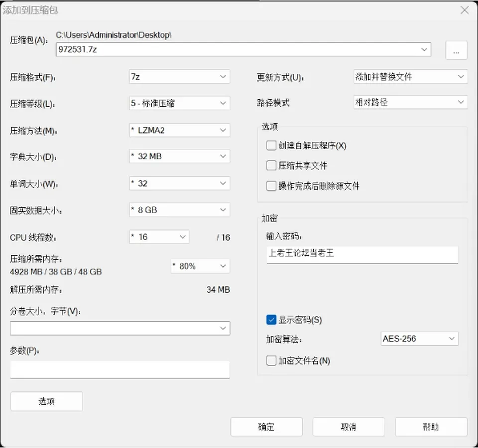Screen dimensions: 478x448
Task: Open the archive browse (...) button
Action: click(456, 50)
